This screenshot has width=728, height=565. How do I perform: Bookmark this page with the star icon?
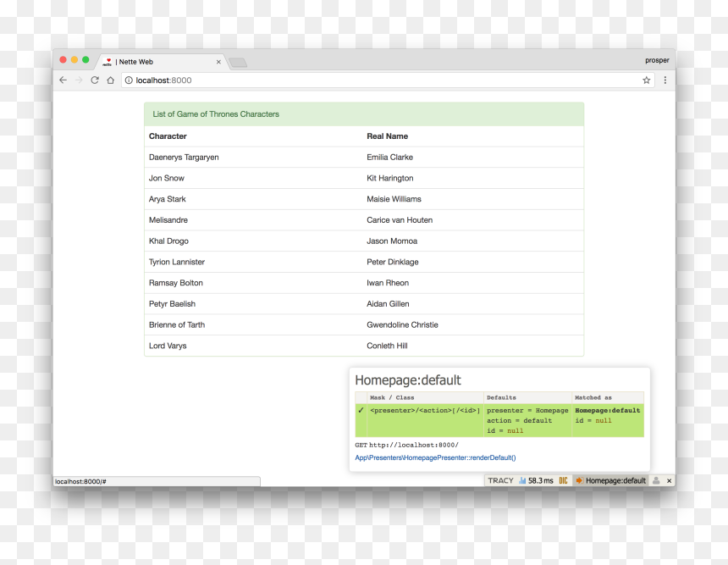pos(646,80)
